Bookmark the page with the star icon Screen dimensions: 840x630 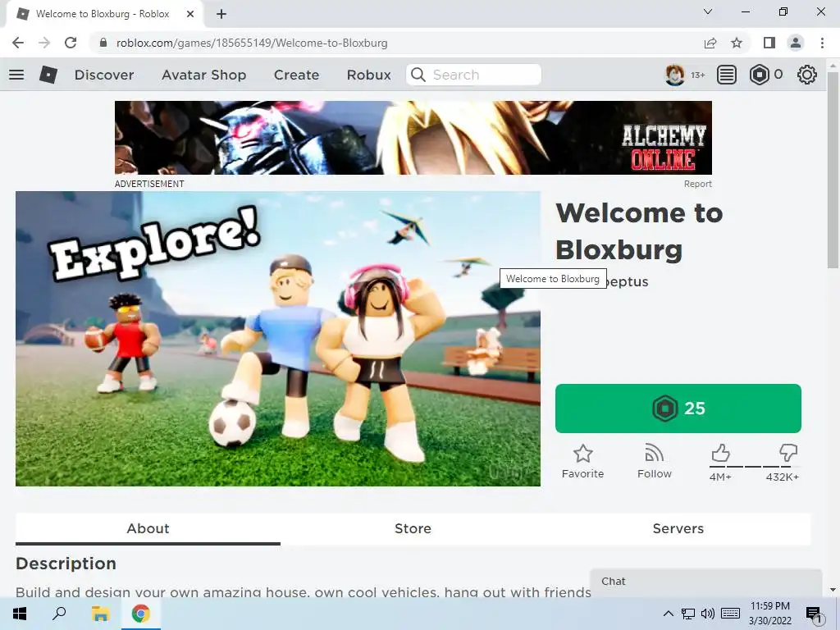point(737,43)
